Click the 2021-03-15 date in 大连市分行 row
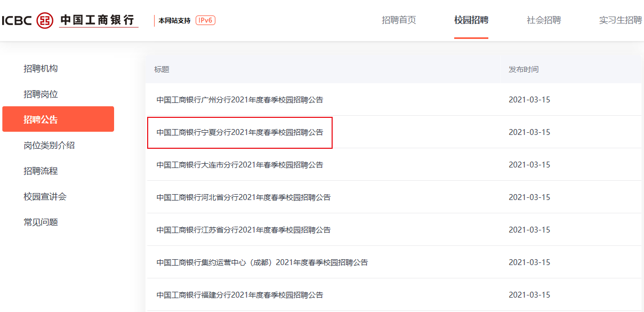 click(x=529, y=165)
